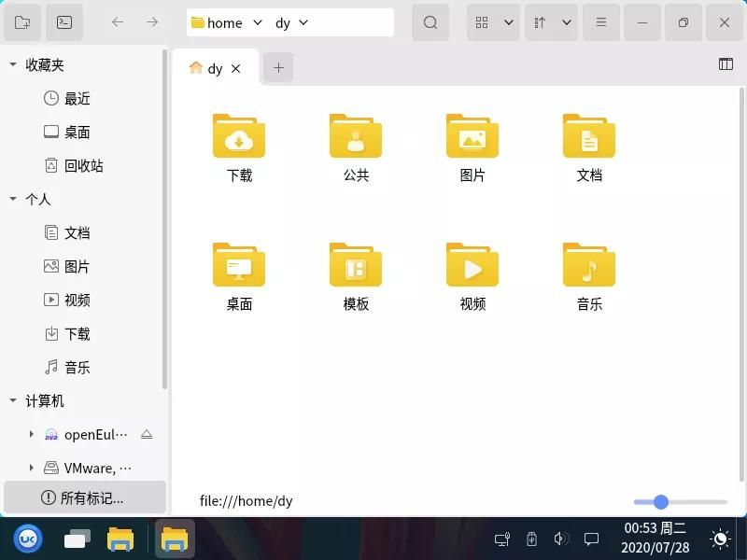Click the active file manager taskbar window

(175, 539)
